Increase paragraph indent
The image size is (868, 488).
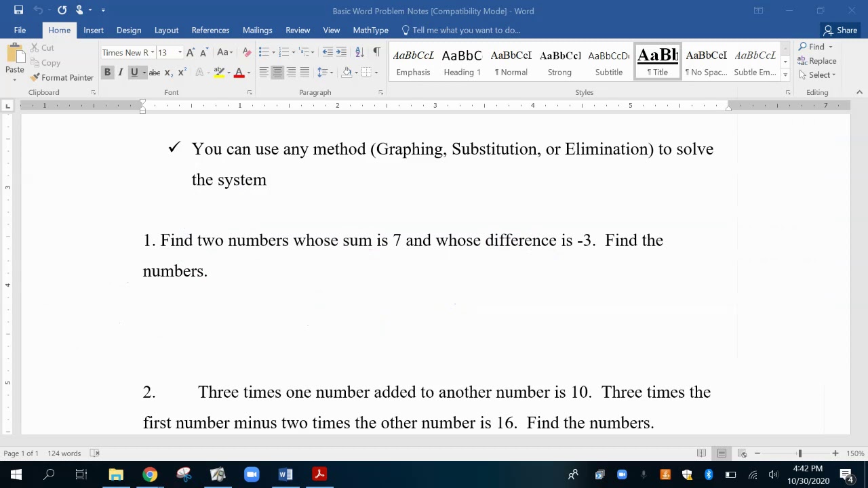coord(341,52)
